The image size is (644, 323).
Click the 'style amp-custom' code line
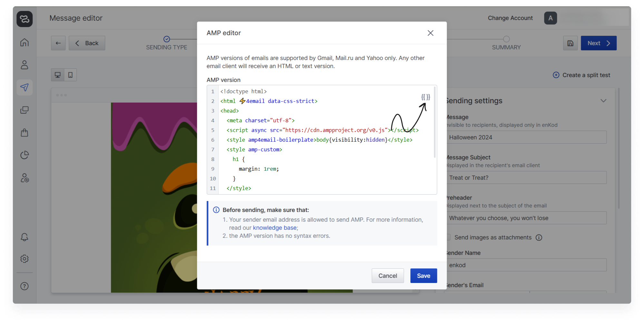254,149
